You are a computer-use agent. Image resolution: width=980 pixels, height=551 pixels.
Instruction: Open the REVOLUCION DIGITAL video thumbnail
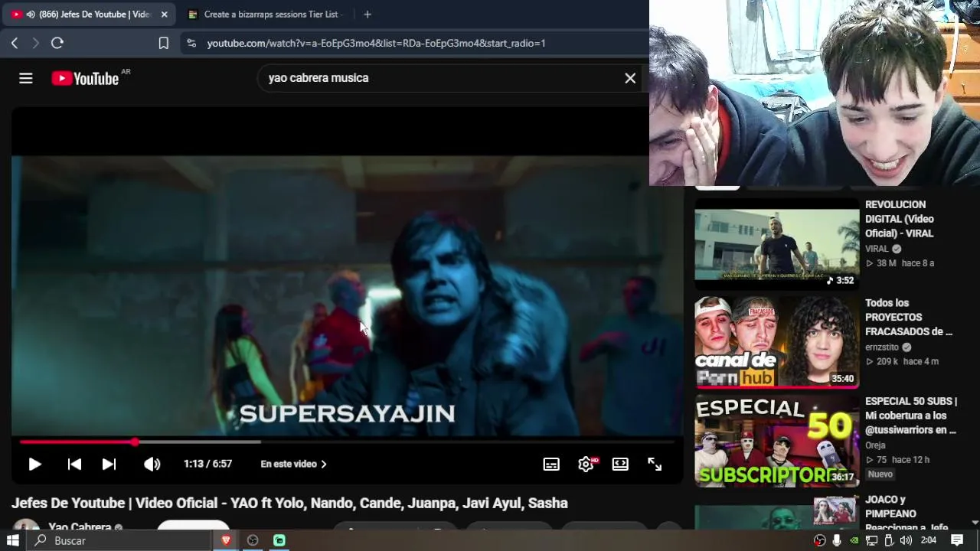click(777, 244)
